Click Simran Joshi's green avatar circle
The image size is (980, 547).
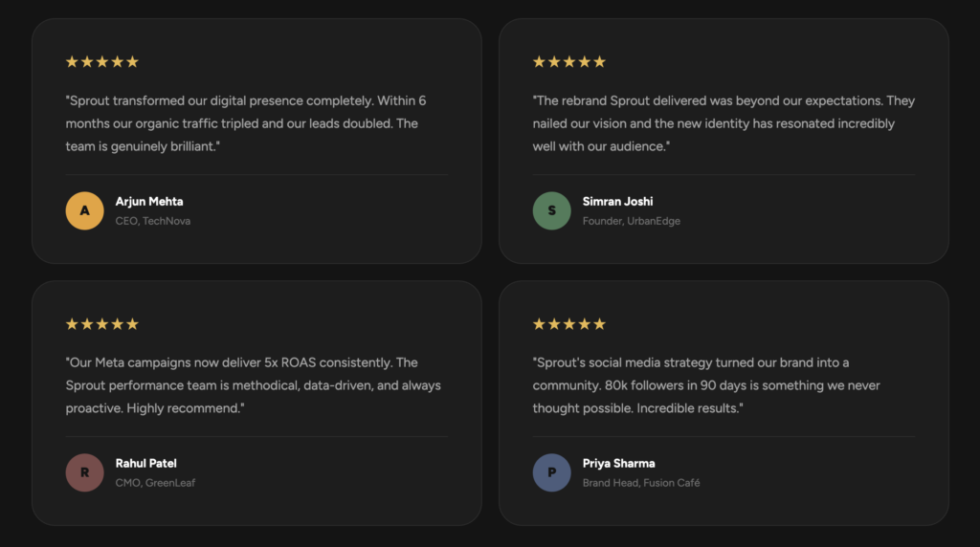coord(551,210)
